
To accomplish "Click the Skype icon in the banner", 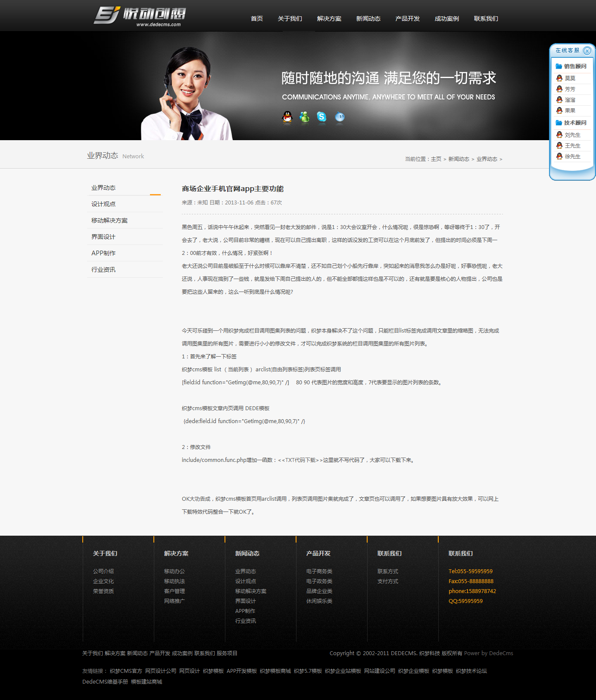I will click(x=321, y=116).
